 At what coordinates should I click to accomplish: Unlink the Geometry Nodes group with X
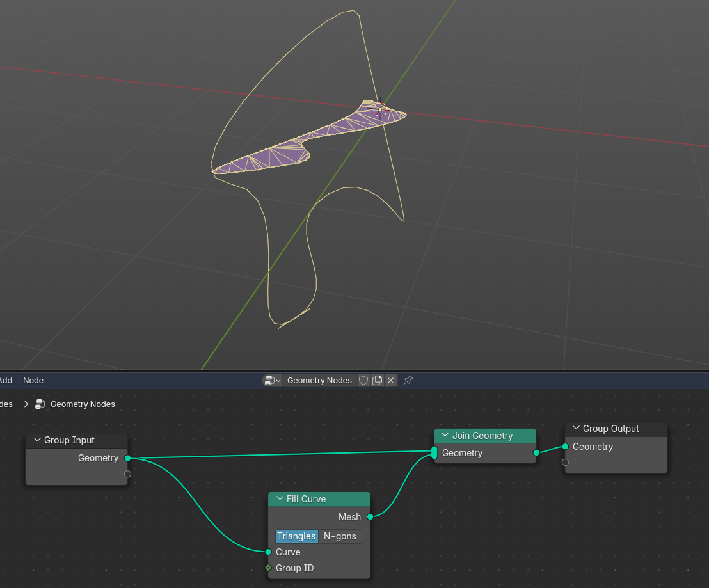pyautogui.click(x=391, y=381)
